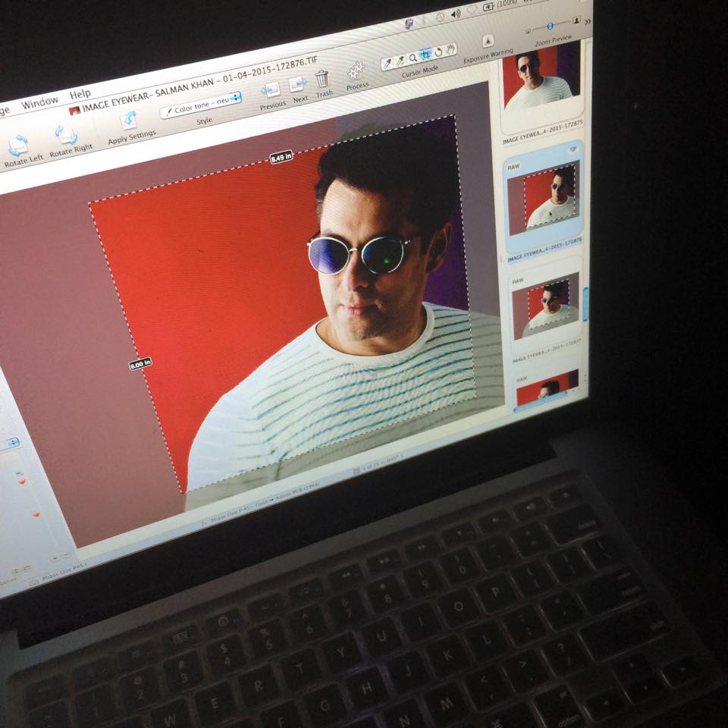The image size is (728, 728).
Task: Click the Trash can icon
Action: (x=322, y=78)
